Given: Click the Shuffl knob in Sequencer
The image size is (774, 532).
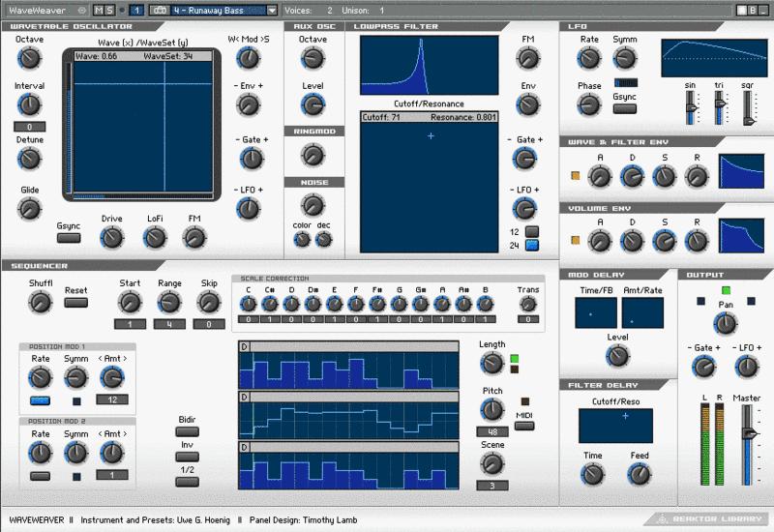Looking at the screenshot, I should [41, 303].
